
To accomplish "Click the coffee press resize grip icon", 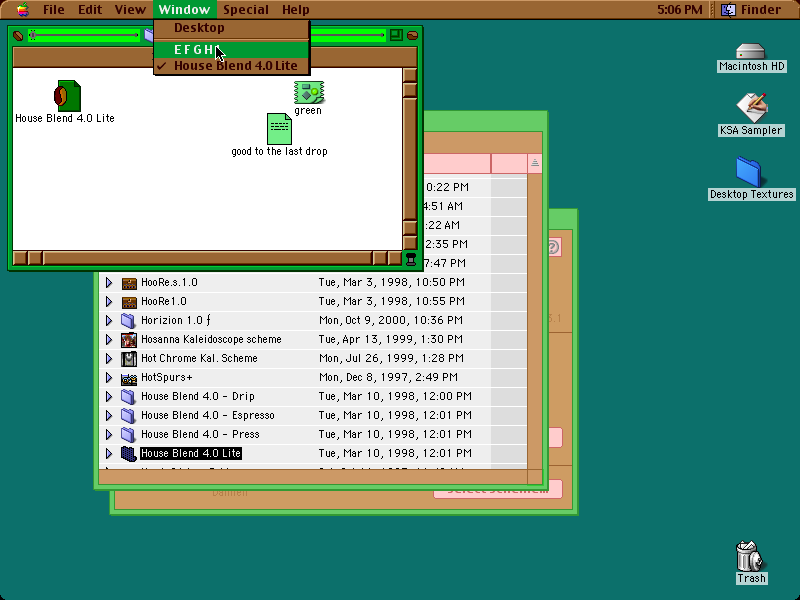I will coord(411,259).
